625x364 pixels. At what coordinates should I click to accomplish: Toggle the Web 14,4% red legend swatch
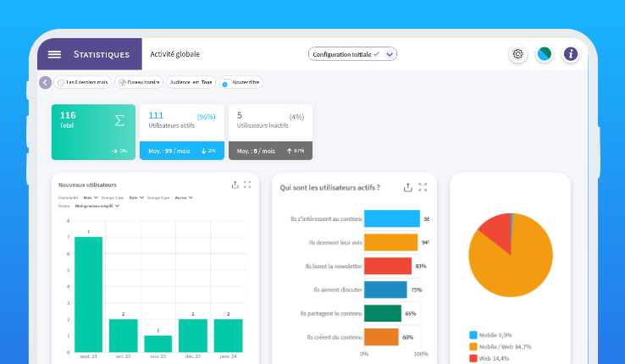[473, 358]
